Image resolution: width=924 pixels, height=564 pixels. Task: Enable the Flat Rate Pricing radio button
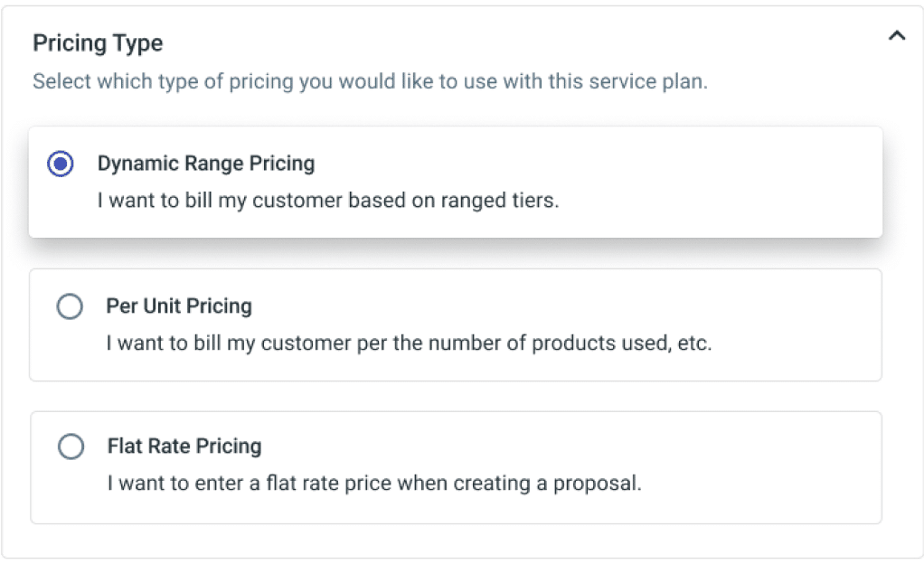(70, 446)
